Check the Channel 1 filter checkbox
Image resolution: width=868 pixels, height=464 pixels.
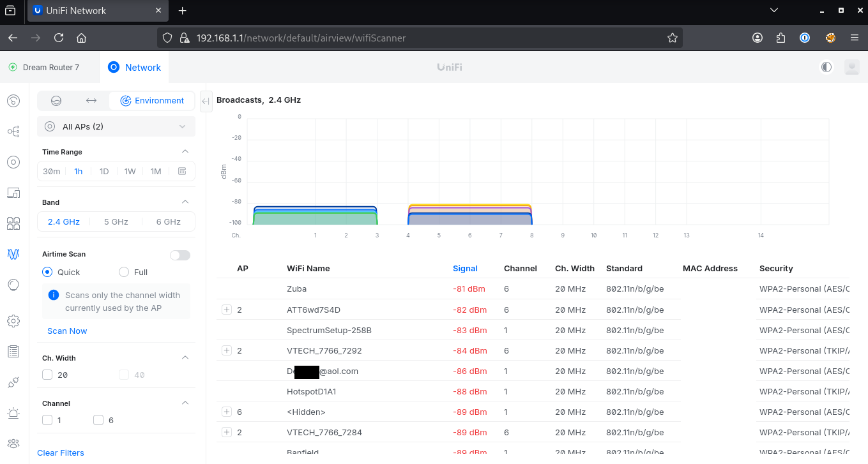[x=47, y=420]
